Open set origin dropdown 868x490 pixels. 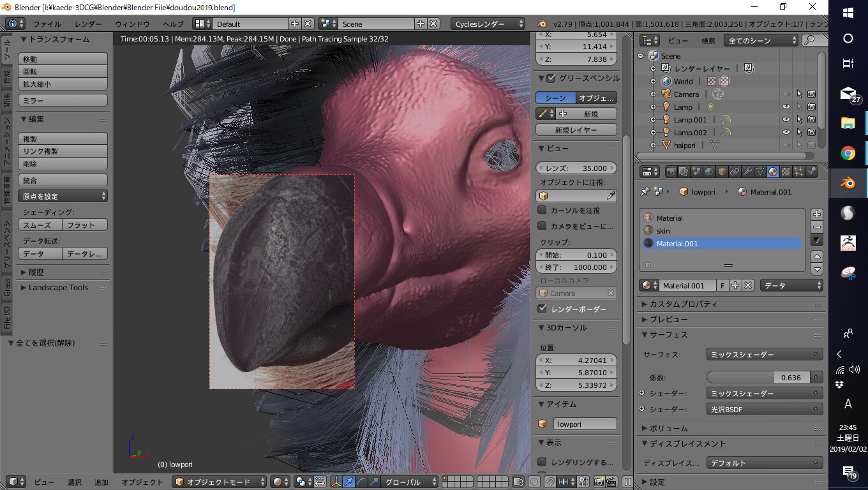[63, 197]
